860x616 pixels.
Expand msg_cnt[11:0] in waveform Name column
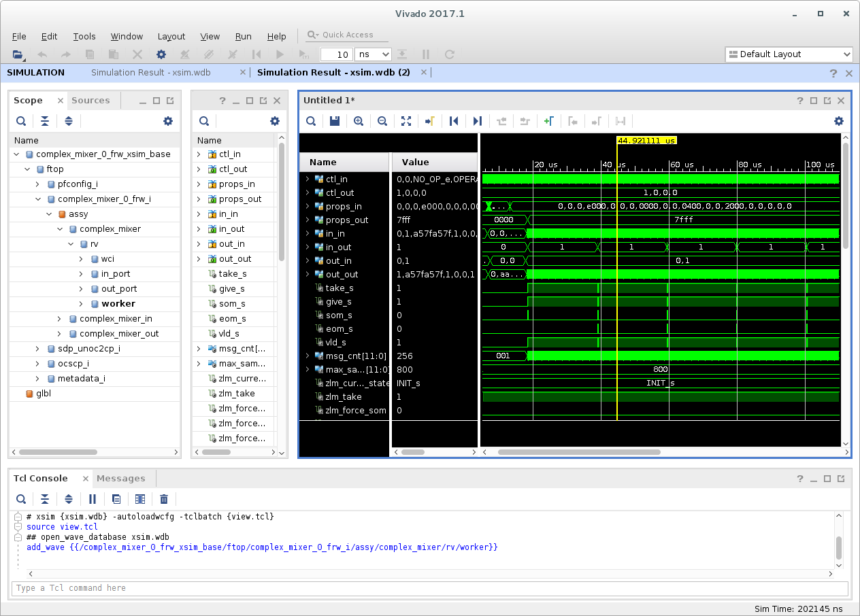[308, 356]
